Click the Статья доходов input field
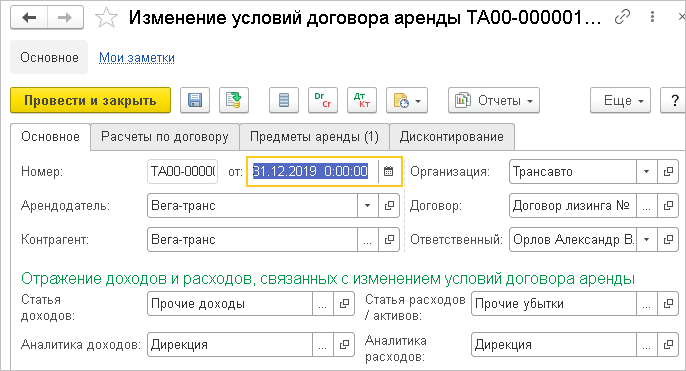 [x=230, y=304]
